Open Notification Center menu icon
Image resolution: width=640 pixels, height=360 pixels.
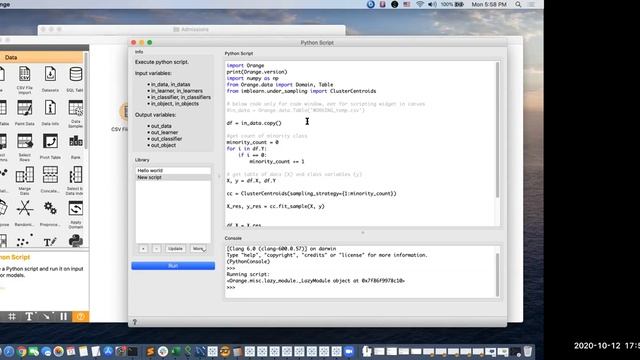click(x=531, y=4)
